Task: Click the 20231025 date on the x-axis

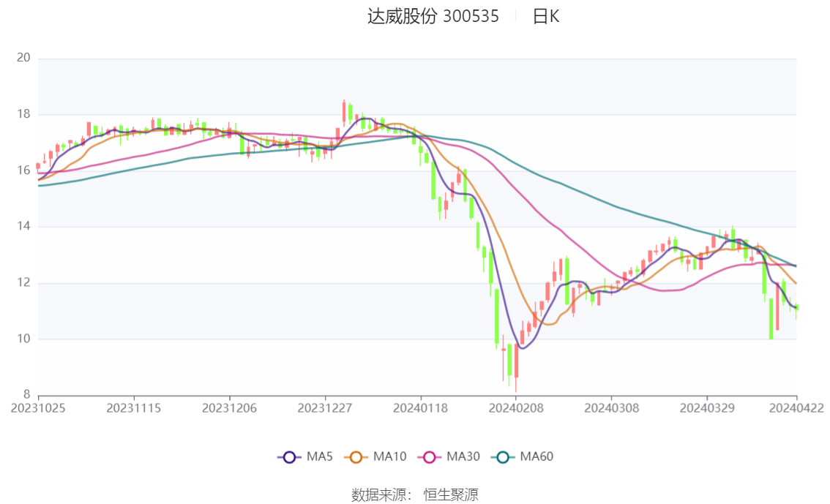Action: (x=38, y=407)
